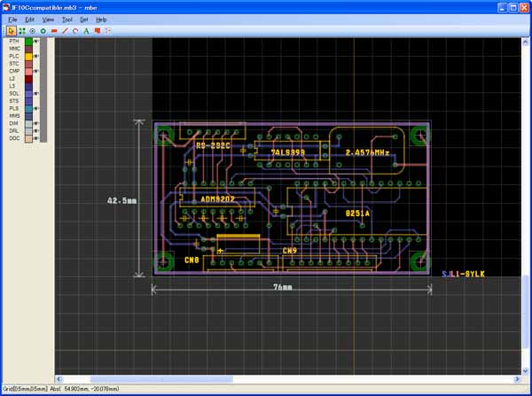Click the horizontal scrollbar right arrow
Screen dimensions: 532x396
coord(517,379)
